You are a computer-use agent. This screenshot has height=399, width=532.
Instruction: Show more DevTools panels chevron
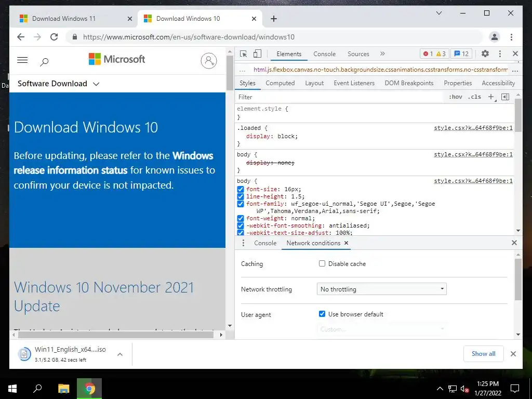pos(382,54)
